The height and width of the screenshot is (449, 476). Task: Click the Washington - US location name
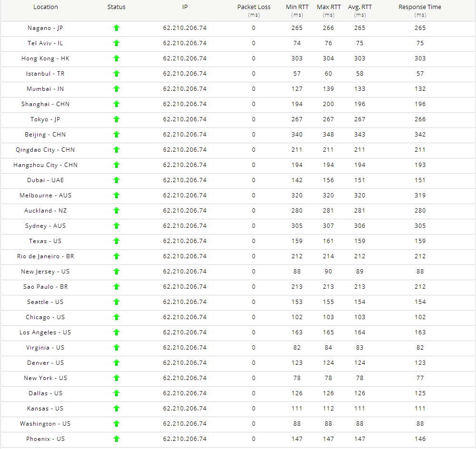pos(46,424)
